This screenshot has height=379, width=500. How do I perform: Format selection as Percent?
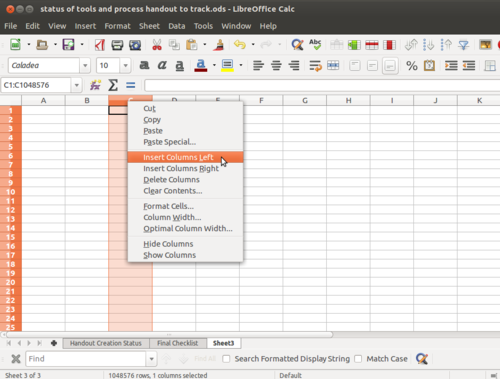412,66
